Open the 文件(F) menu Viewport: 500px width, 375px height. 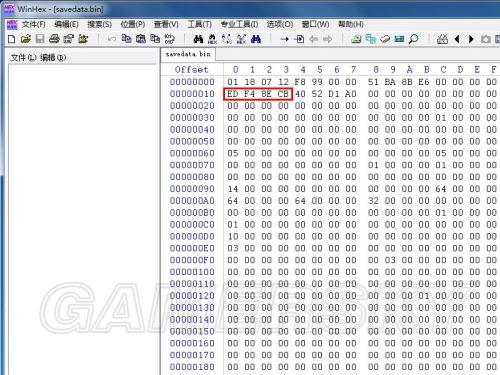coord(33,24)
